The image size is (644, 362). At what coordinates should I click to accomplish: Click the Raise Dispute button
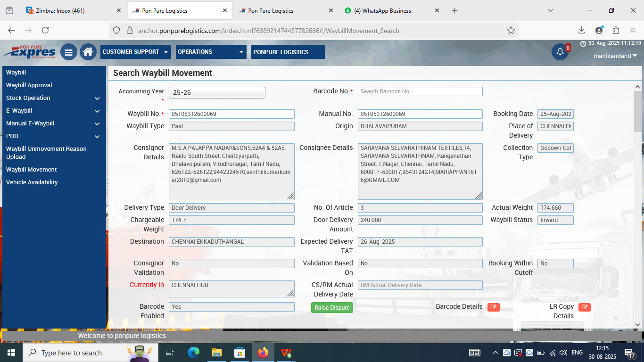pos(332,308)
